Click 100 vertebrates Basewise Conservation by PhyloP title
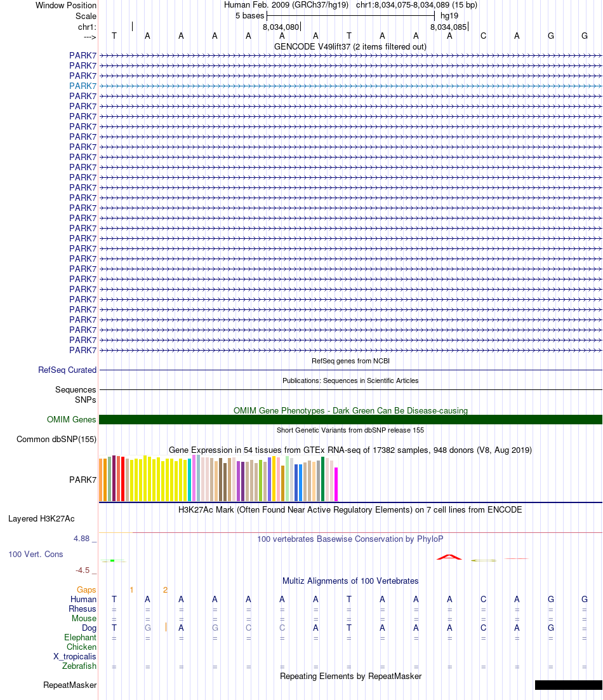The image size is (603, 700). [x=350, y=539]
